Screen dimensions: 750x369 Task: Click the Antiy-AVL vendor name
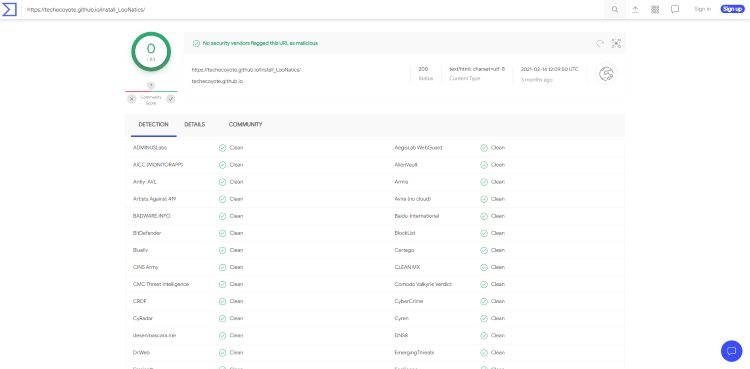click(x=144, y=182)
